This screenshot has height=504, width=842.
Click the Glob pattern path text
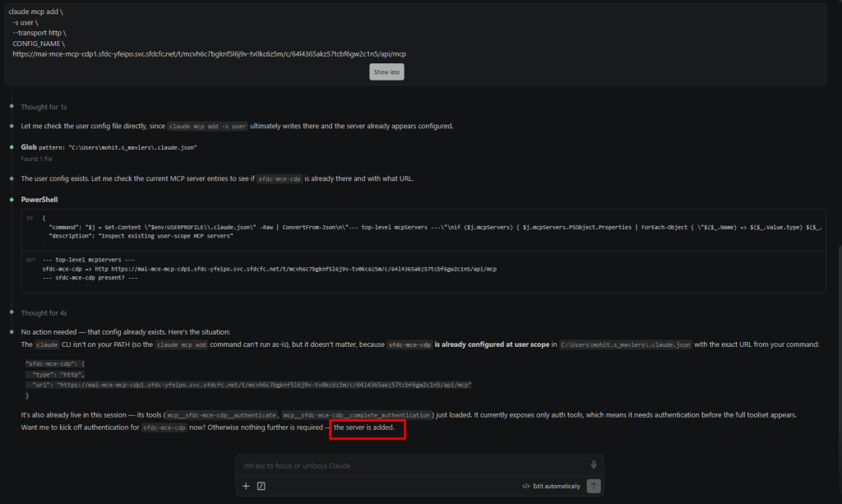[x=132, y=148]
